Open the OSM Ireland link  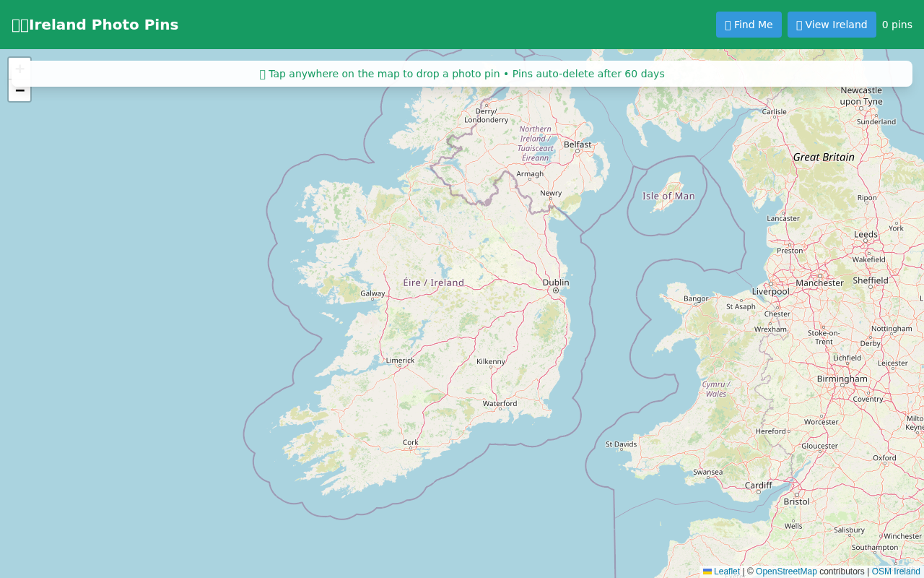(896, 571)
